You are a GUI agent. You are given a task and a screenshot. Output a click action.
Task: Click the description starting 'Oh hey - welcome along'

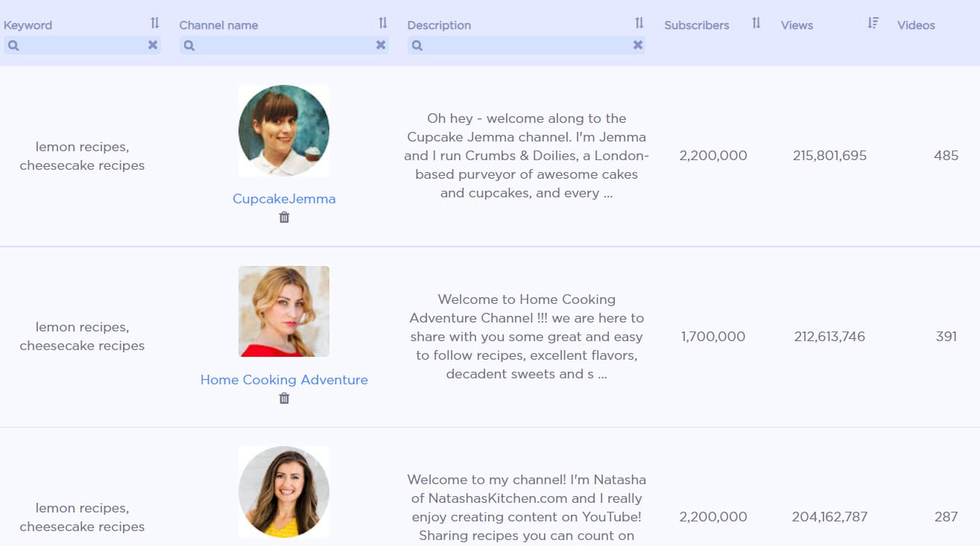pyautogui.click(x=526, y=156)
